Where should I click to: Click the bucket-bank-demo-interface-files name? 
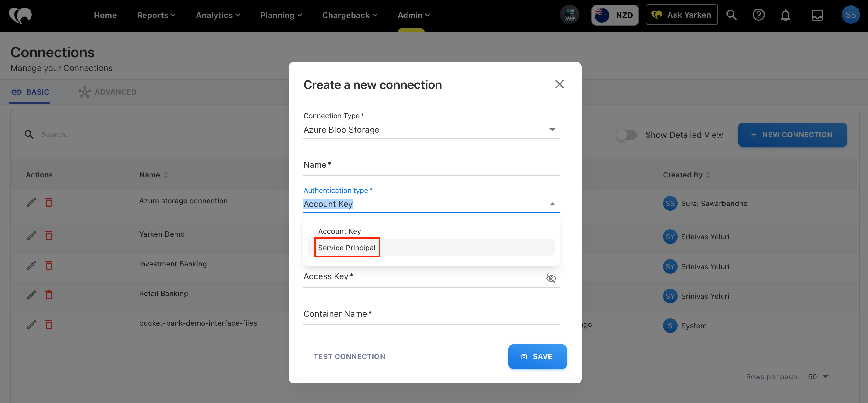click(x=198, y=323)
